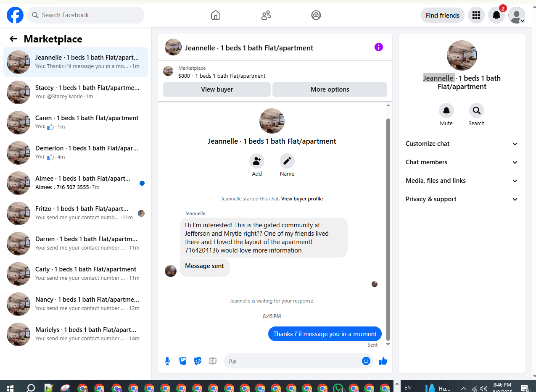Click the chat scrollbar down arrow
The image size is (536, 392).
(x=388, y=344)
